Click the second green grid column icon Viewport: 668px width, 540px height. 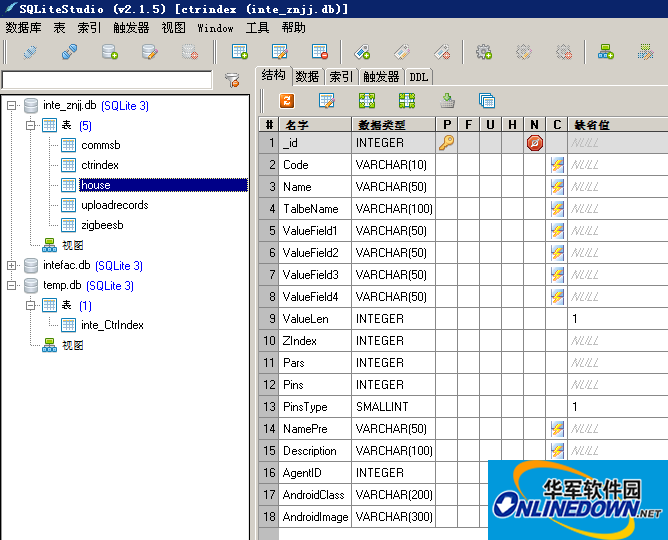tap(407, 101)
